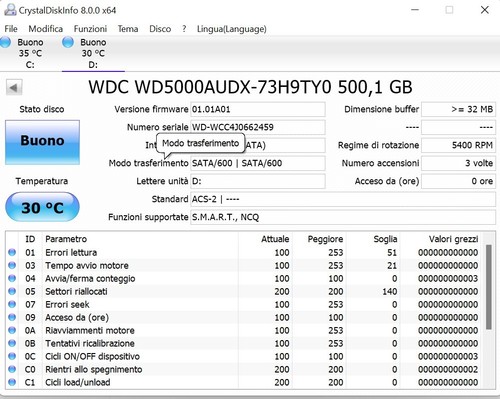Viewport: 500px width, 399px height.
Task: Click the Lettere unità field D:
Action: pos(258,181)
